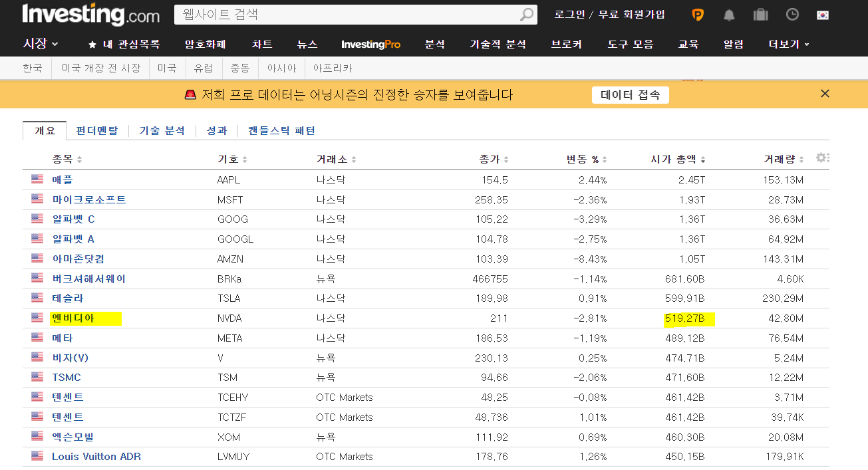Open InvestingPro in the navigation bar
This screenshot has height=470, width=868.
pyautogui.click(x=371, y=45)
